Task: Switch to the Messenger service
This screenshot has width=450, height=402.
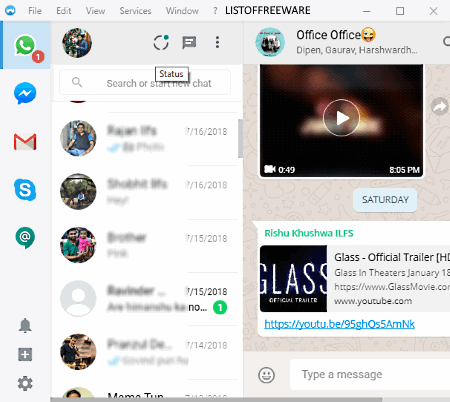Action: pyautogui.click(x=25, y=93)
